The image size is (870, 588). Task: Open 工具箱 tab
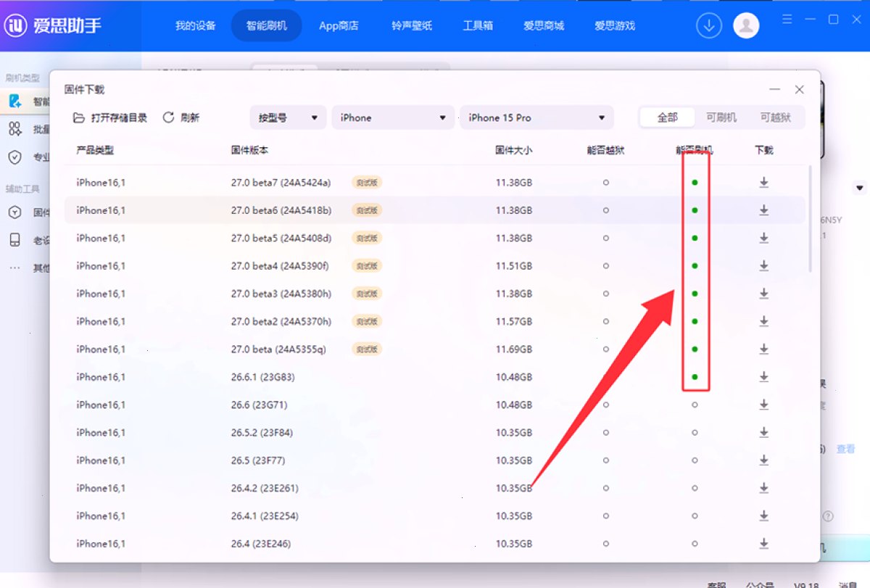coord(478,25)
